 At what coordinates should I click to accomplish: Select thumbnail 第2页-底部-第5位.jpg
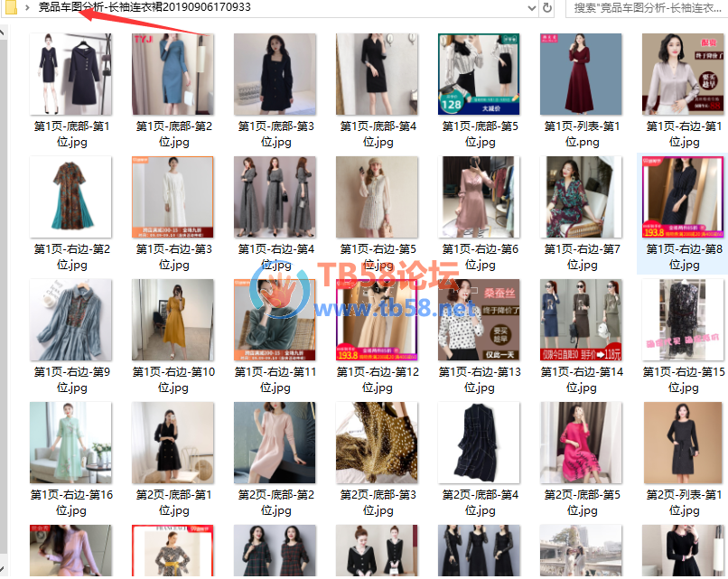[581, 443]
